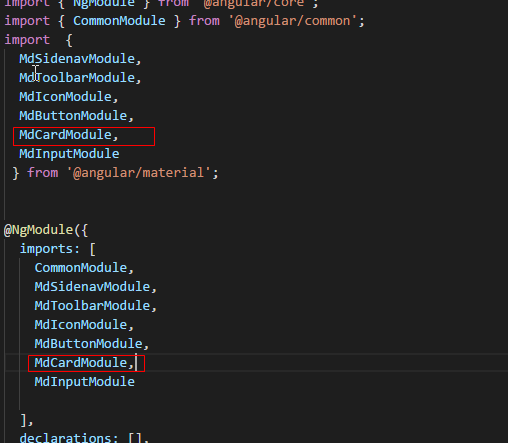Click MdSidenavModule in the NgModule imports array
Screen dimensions: 508x443
coord(92,287)
